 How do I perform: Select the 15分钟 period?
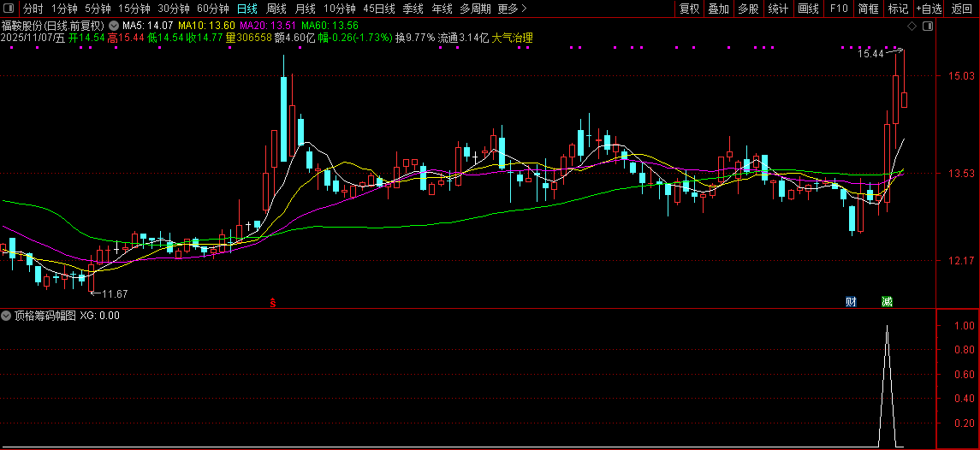click(134, 9)
